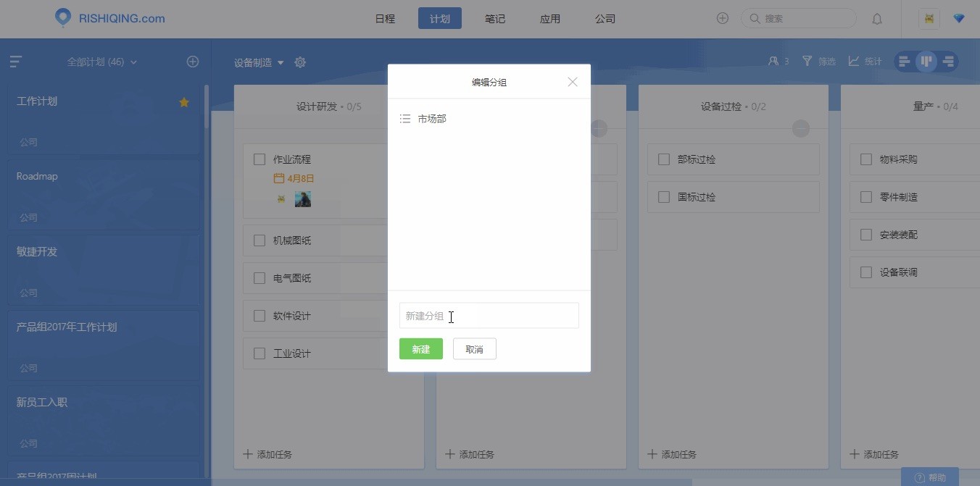Viewport: 980px width, 486px height.
Task: Click the green 新建 button
Action: pyautogui.click(x=421, y=349)
